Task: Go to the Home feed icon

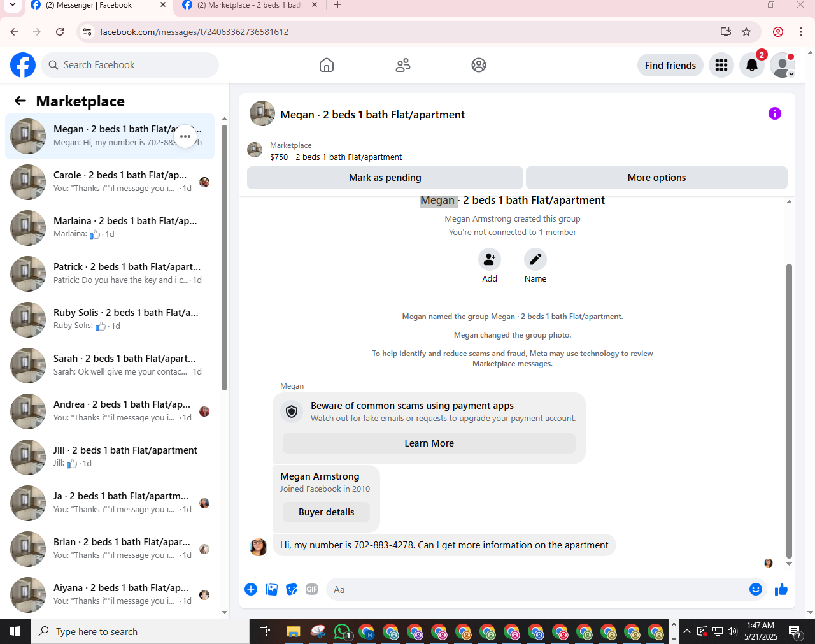Action: tap(327, 65)
